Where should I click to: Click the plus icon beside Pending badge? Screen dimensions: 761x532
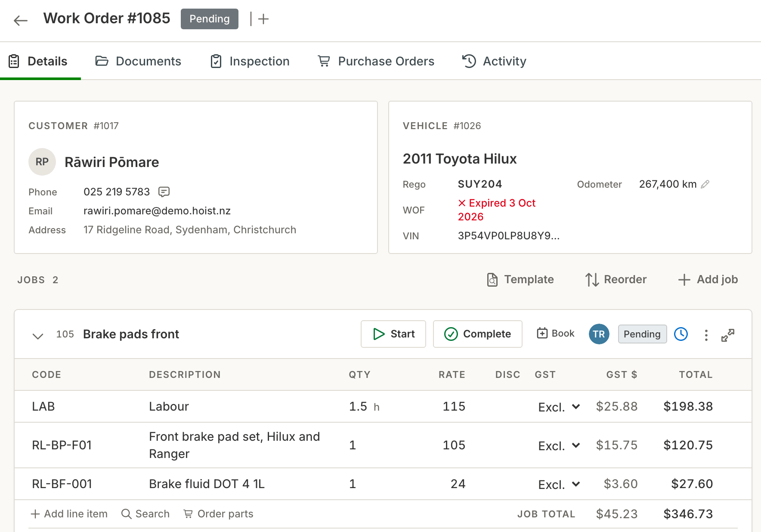(263, 19)
